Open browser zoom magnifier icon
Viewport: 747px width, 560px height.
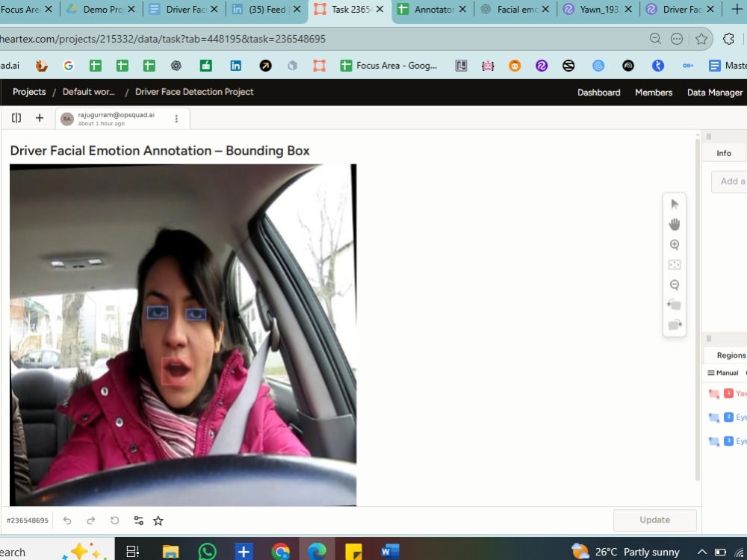click(x=655, y=39)
